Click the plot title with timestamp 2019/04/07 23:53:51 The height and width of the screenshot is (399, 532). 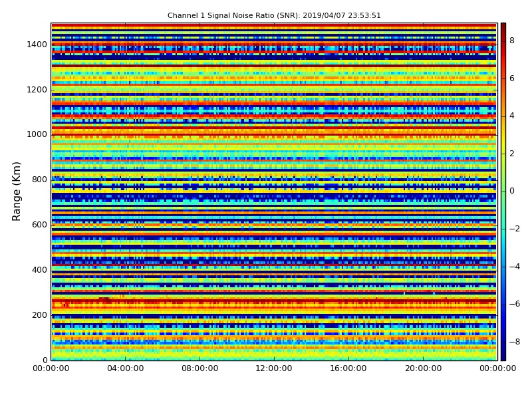(274, 15)
